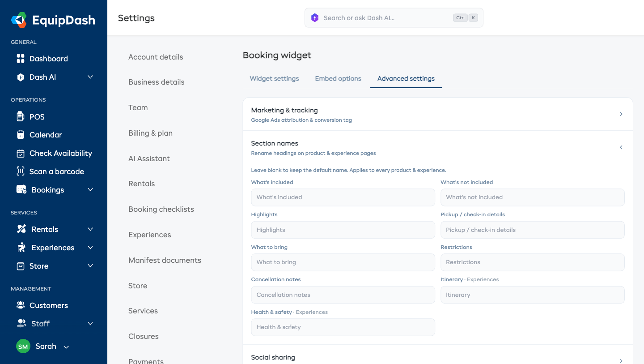This screenshot has width=644, height=364.
Task: Open Experiences settings in the settings list
Action: coord(149,235)
